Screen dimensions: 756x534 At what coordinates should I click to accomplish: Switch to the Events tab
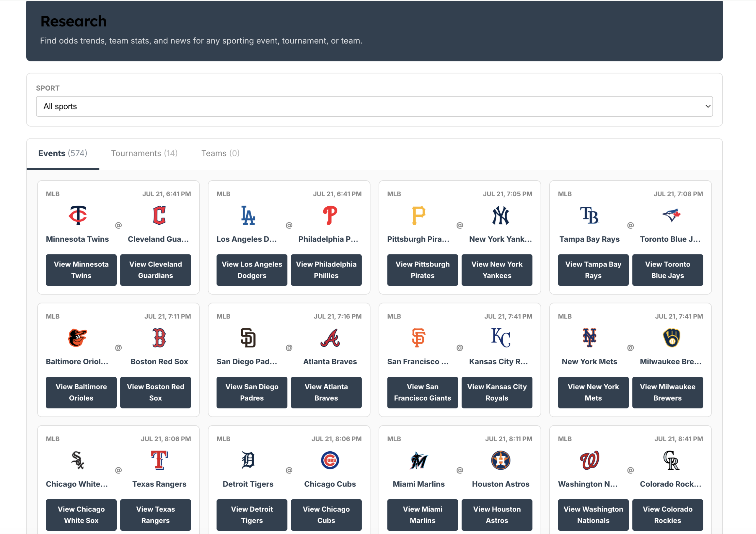tap(63, 153)
